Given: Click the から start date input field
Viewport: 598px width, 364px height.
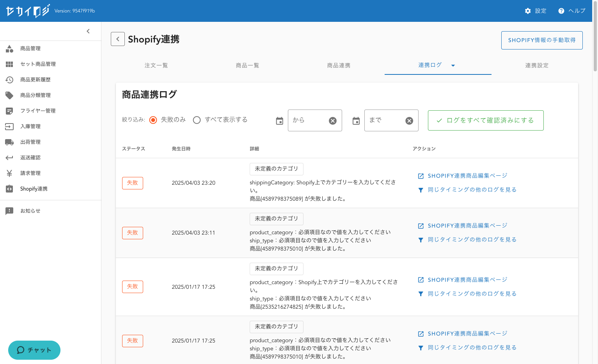Looking at the screenshot, I should 308,120.
